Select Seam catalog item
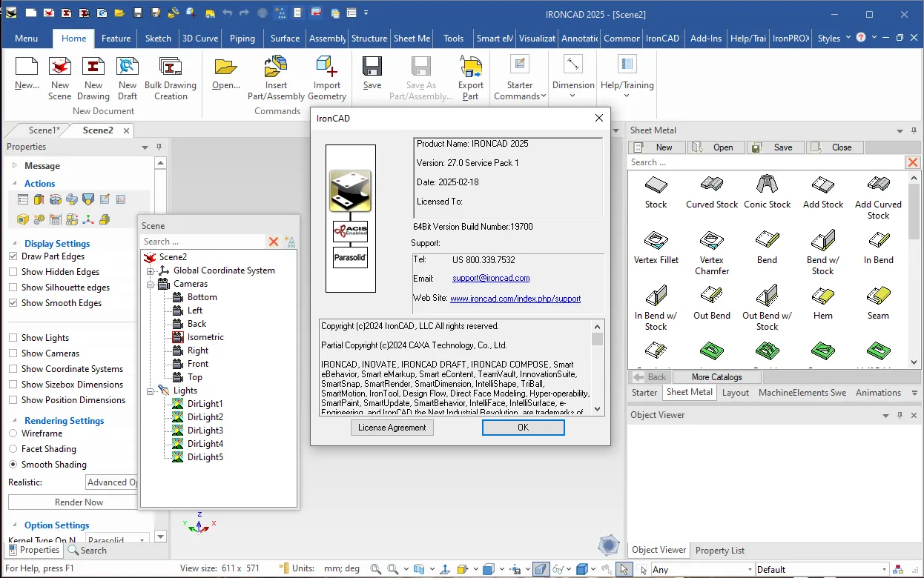This screenshot has width=924, height=578. point(878,302)
